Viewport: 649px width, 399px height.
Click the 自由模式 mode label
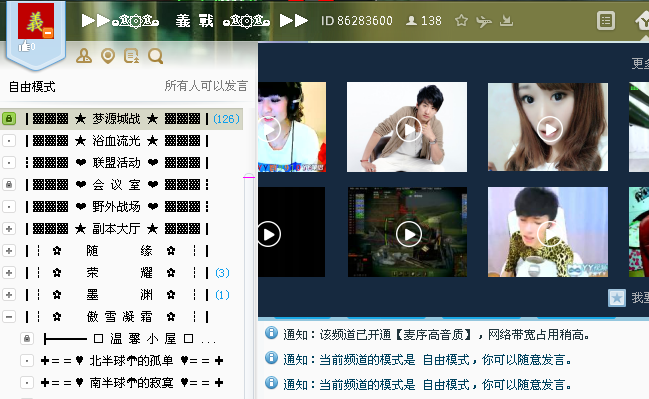tap(32, 87)
